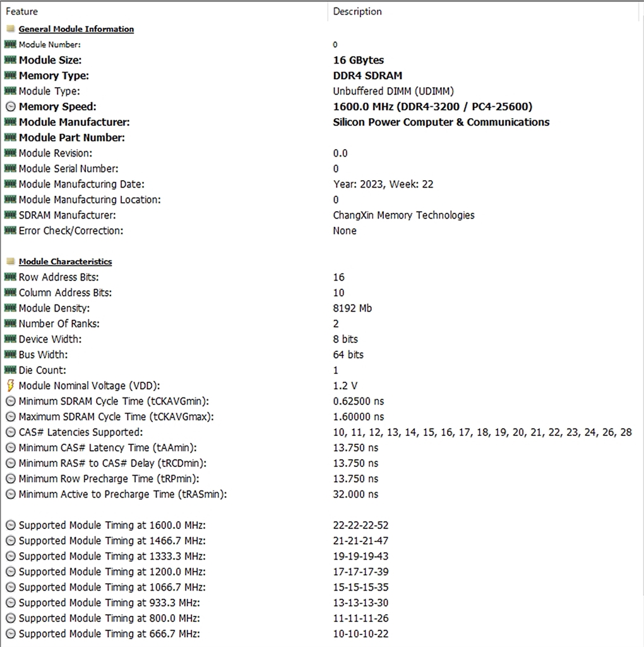Viewport: 644px width, 647px height.
Task: Select the Module Manufacturing Location label
Action: (90, 200)
